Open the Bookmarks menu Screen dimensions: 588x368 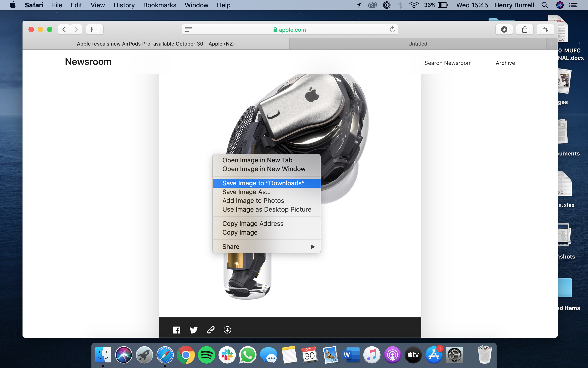(160, 5)
